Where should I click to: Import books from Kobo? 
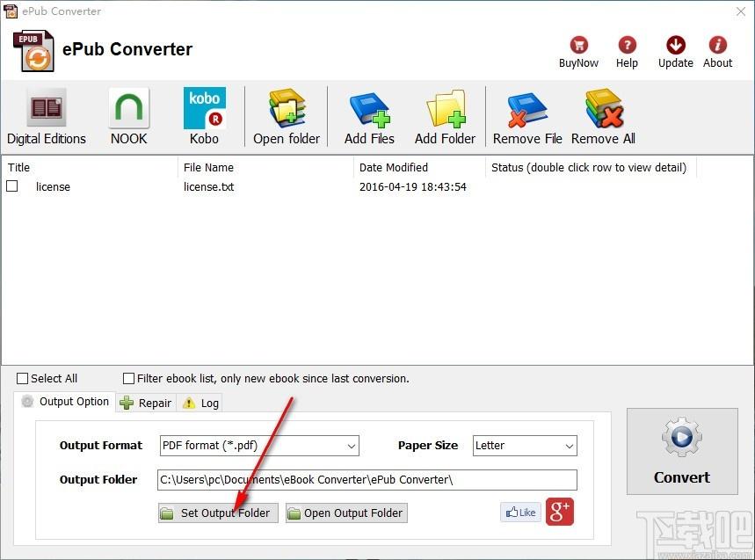coord(204,116)
